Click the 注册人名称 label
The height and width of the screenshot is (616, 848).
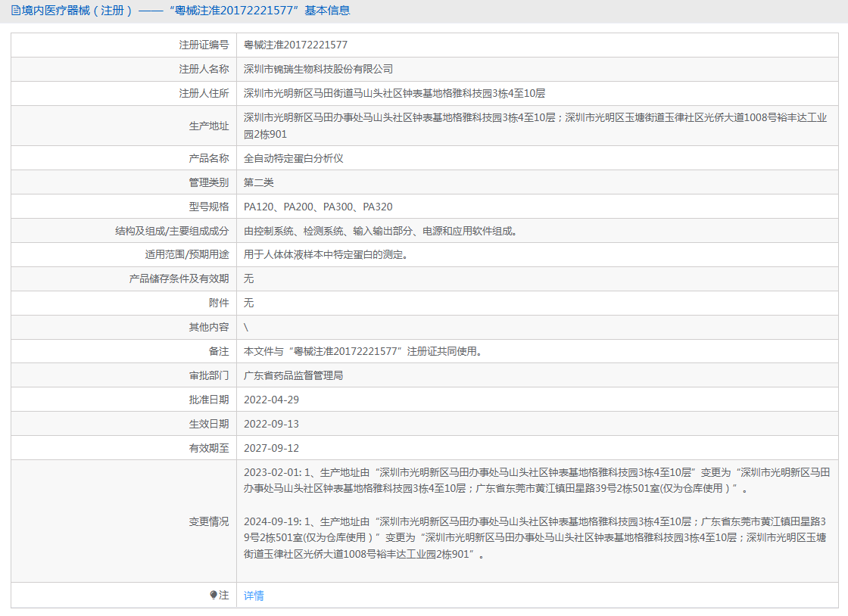pyautogui.click(x=204, y=69)
